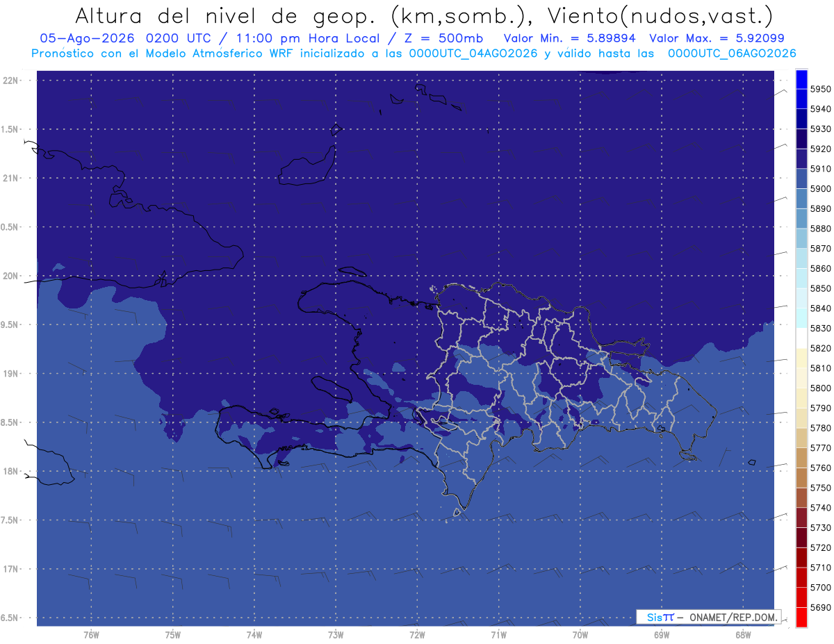Click the 5920 legend value

(821, 149)
